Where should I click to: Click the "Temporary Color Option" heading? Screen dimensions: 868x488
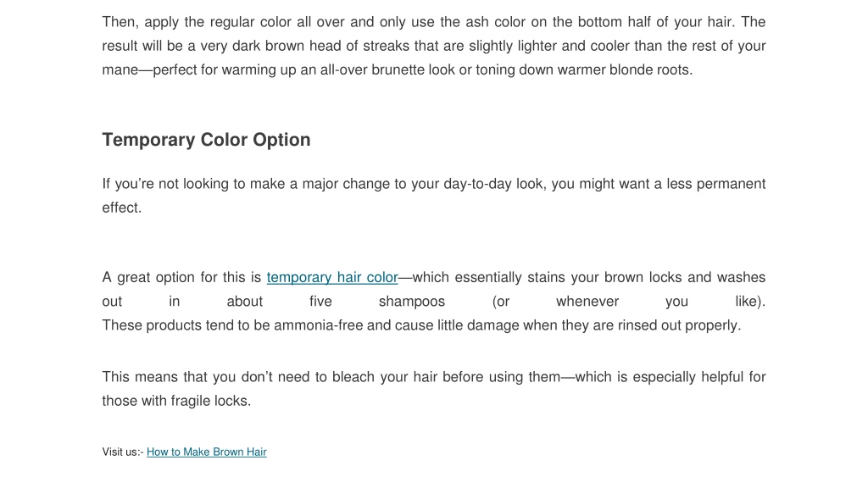(x=206, y=140)
